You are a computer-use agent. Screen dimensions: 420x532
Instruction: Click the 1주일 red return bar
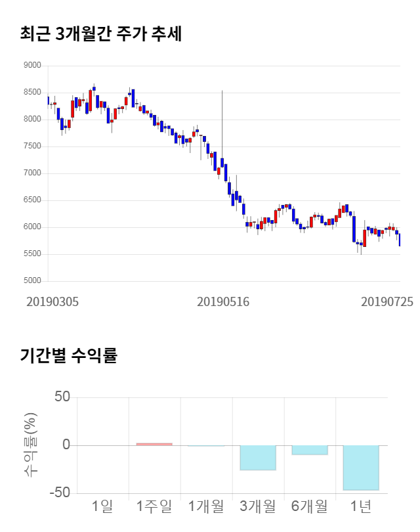154,444
